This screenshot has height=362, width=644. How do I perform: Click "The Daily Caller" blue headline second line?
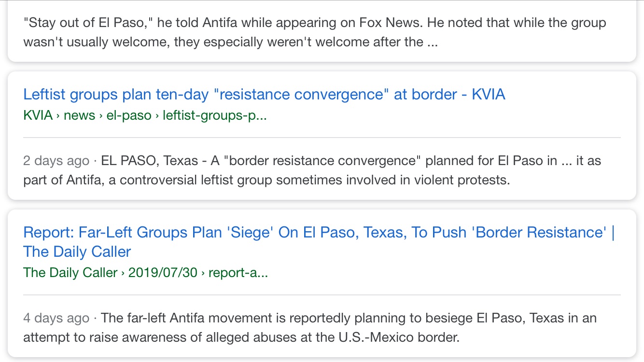(x=77, y=251)
